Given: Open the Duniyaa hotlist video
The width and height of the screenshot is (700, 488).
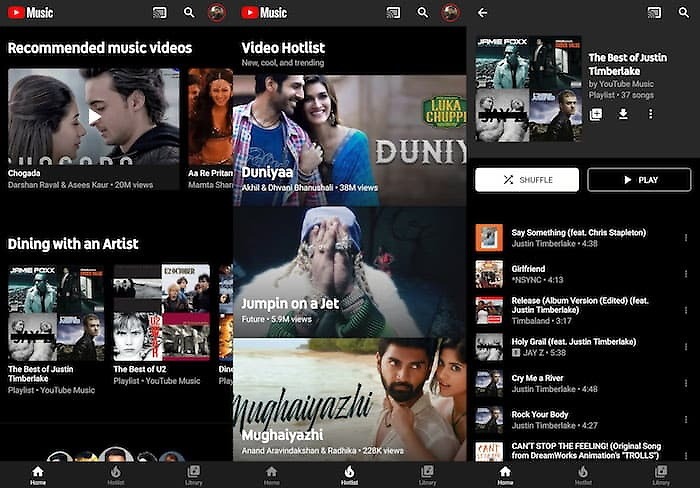Looking at the screenshot, I should pyautogui.click(x=350, y=140).
